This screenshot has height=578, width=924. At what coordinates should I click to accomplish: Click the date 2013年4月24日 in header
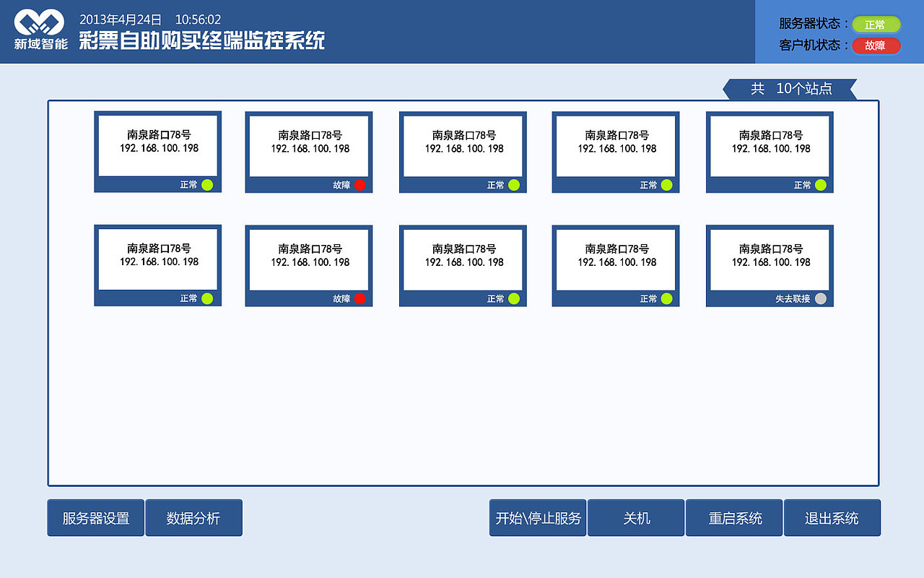[121, 20]
